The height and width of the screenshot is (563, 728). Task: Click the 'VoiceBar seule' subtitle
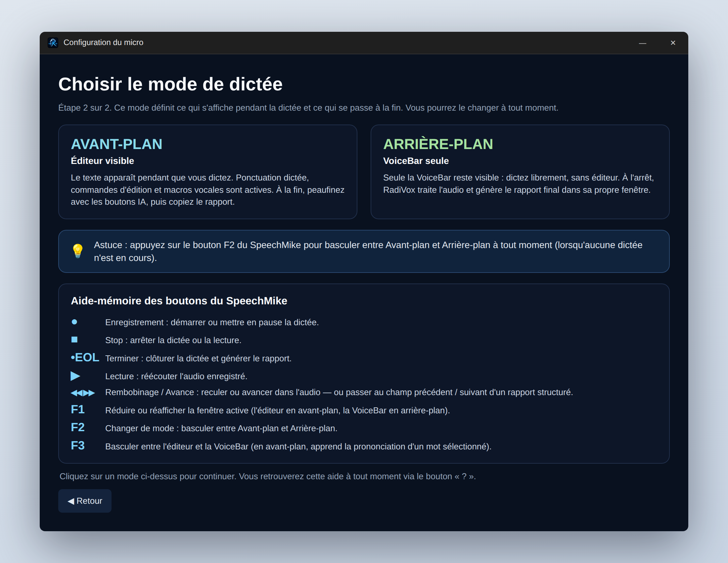[x=416, y=161]
